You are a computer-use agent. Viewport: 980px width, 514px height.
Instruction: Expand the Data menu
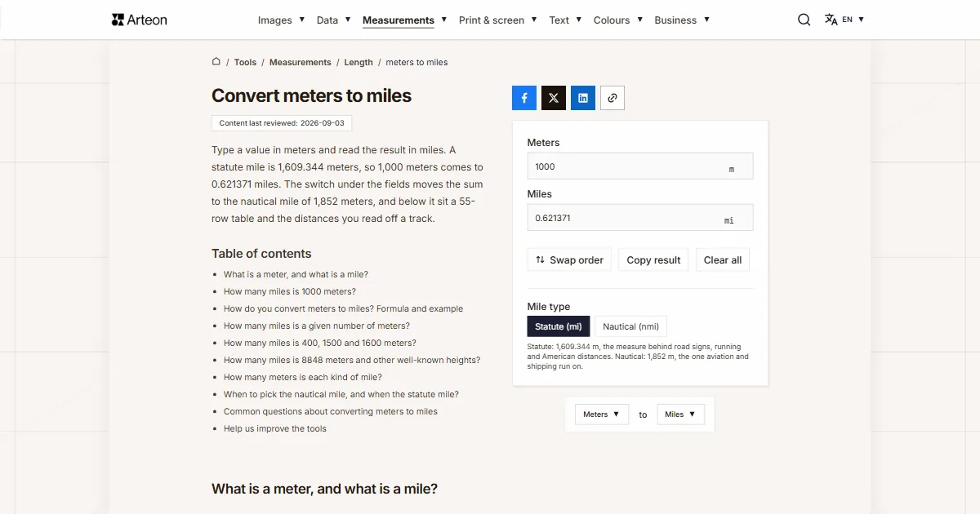coord(333,20)
